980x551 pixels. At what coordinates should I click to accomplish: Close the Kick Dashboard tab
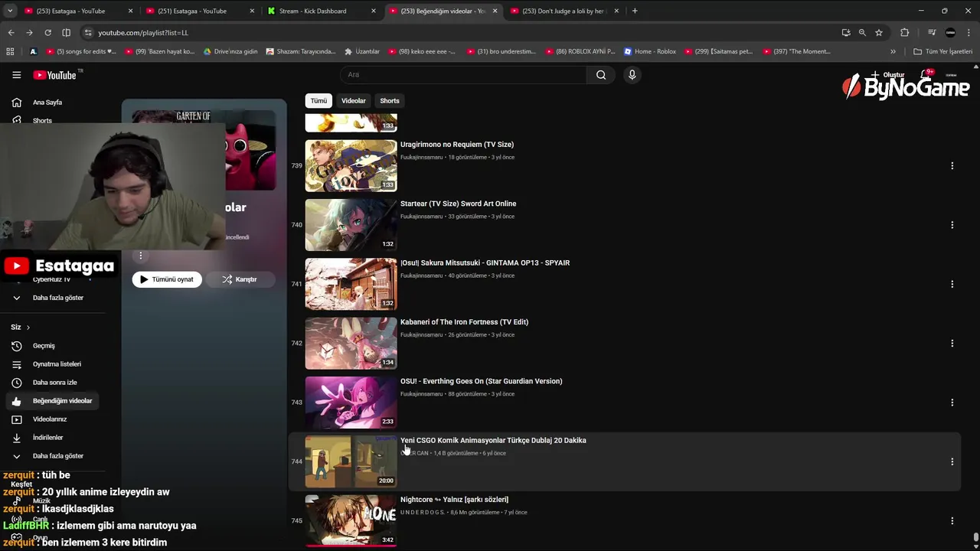pos(374,11)
